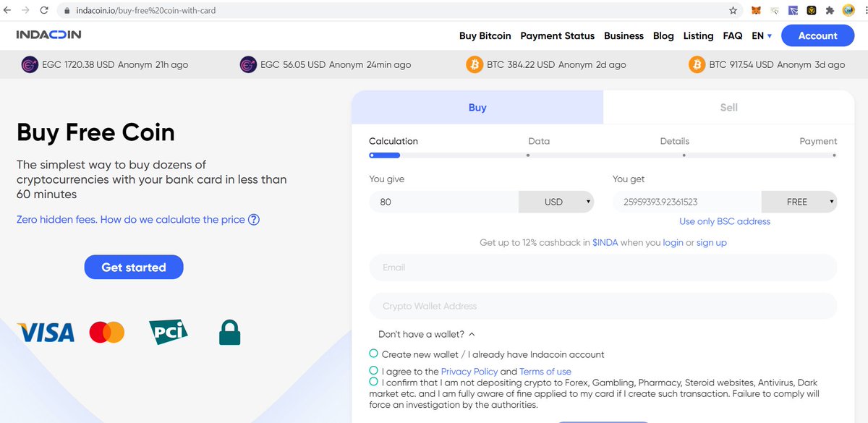Screen dimensions: 868x423
Task: Open the EN language dropdown
Action: 762,35
